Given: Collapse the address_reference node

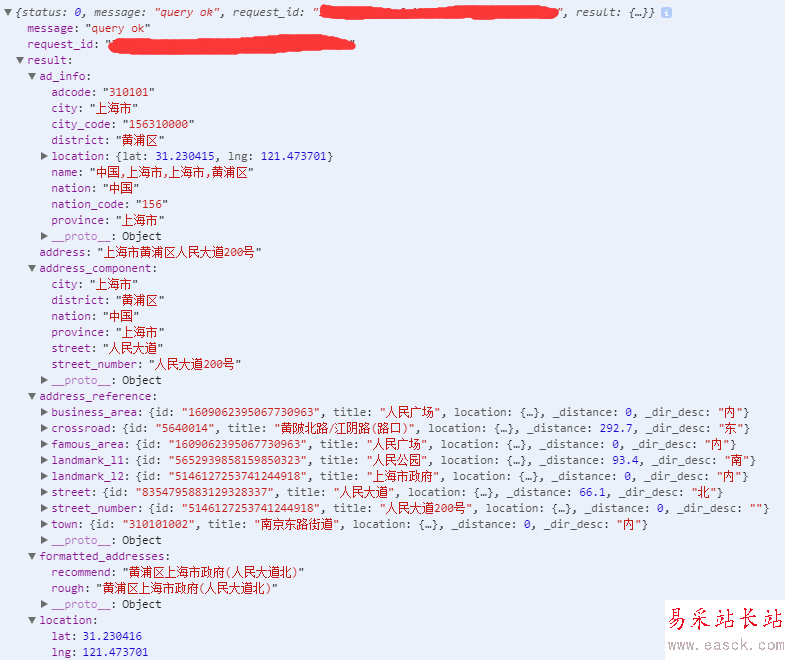Looking at the screenshot, I should click(32, 397).
